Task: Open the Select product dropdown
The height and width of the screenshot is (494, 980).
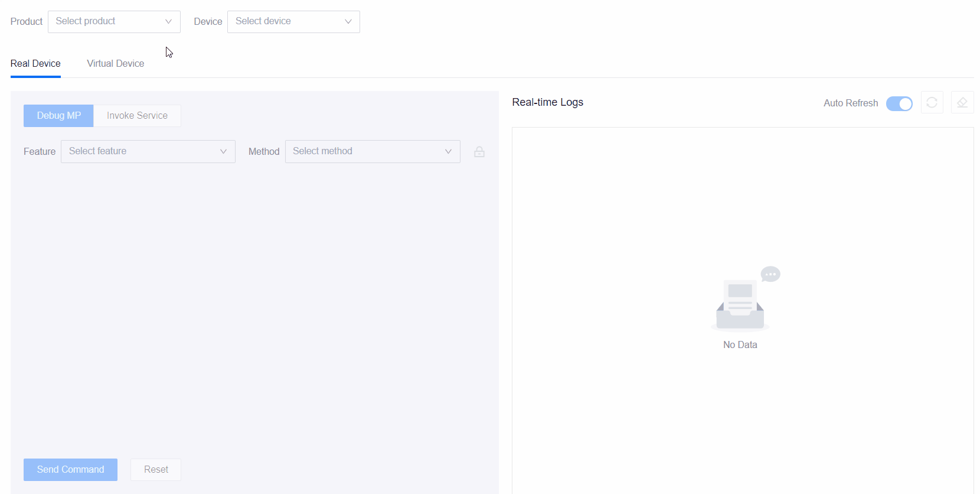Action: 106,22
